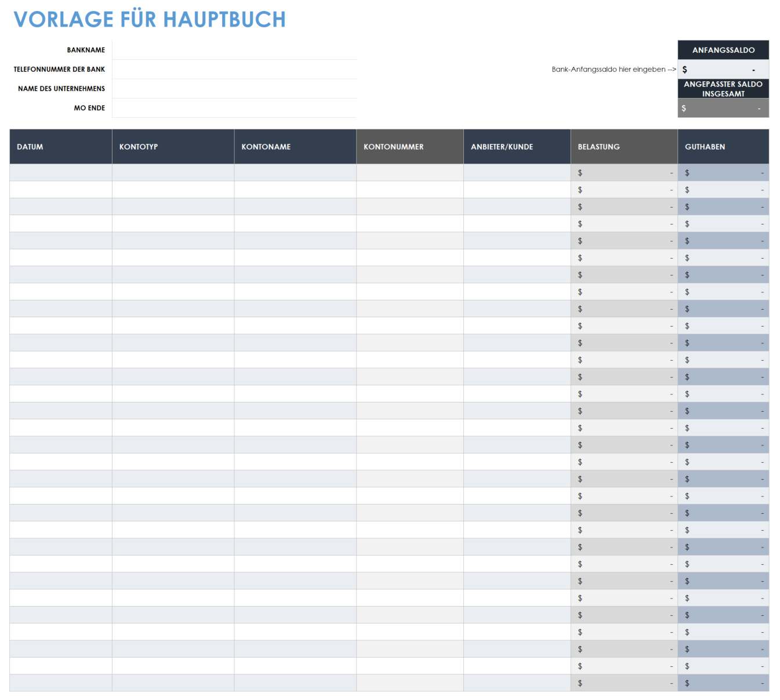Image resolution: width=780 pixels, height=700 pixels.
Task: Select the Belastung column header
Action: point(624,147)
